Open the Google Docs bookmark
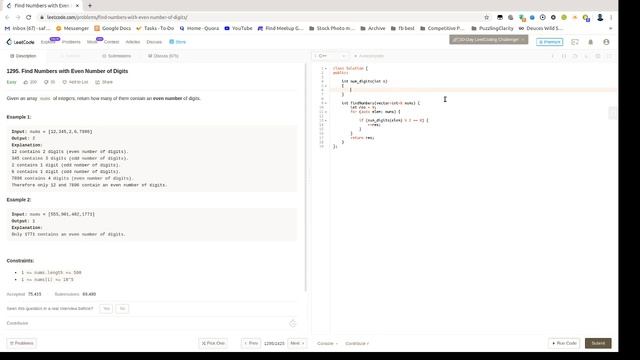 [113, 28]
